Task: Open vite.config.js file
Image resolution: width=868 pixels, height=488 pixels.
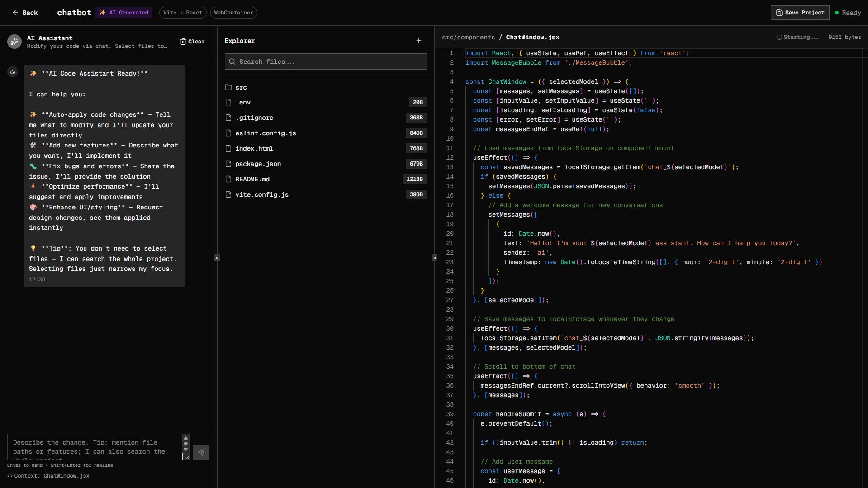Action: (x=261, y=195)
